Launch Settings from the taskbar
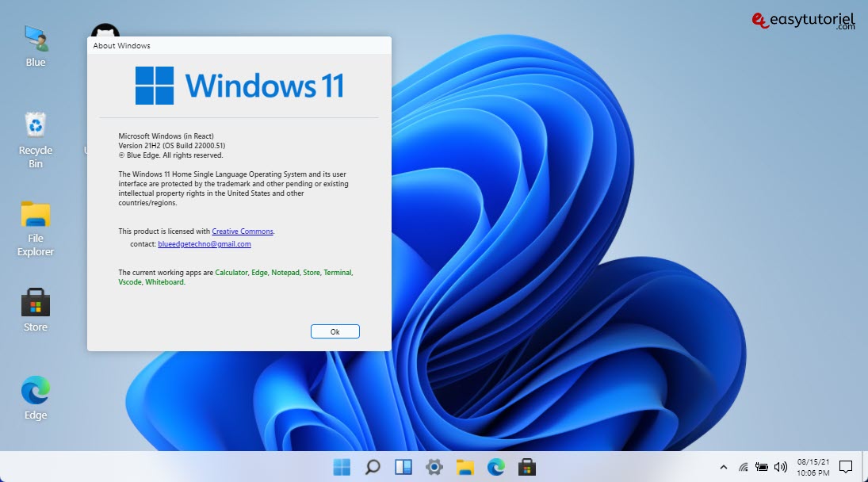Image resolution: width=868 pixels, height=482 pixels. 434,467
